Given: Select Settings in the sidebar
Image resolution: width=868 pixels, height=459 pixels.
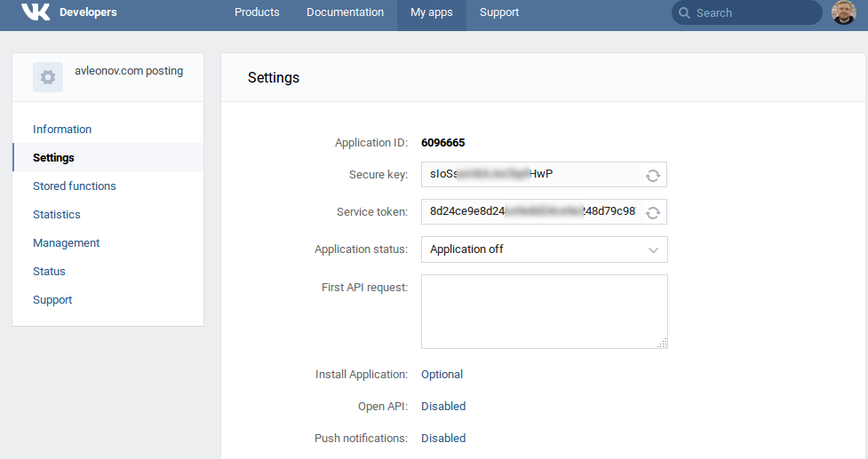Looking at the screenshot, I should 108,158.
